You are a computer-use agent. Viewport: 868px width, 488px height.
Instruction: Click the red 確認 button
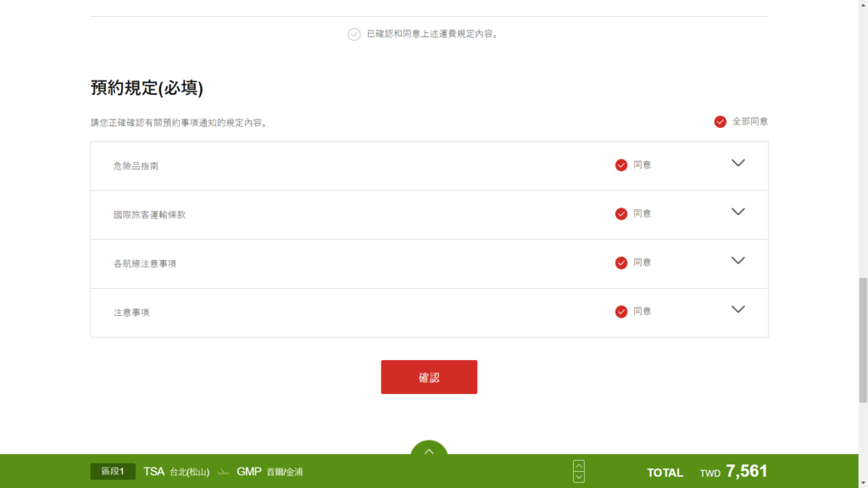pyautogui.click(x=429, y=377)
